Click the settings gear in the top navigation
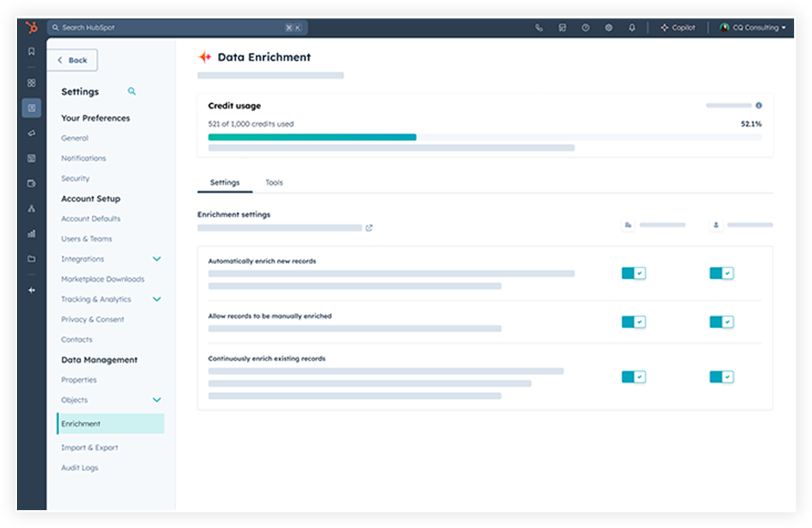 (608, 27)
